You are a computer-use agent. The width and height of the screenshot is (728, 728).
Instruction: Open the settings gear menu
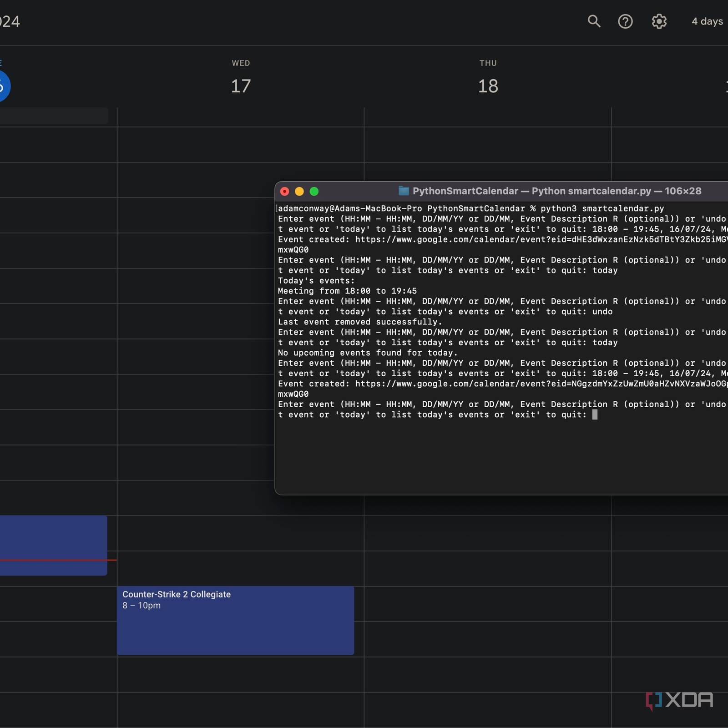pos(659,21)
